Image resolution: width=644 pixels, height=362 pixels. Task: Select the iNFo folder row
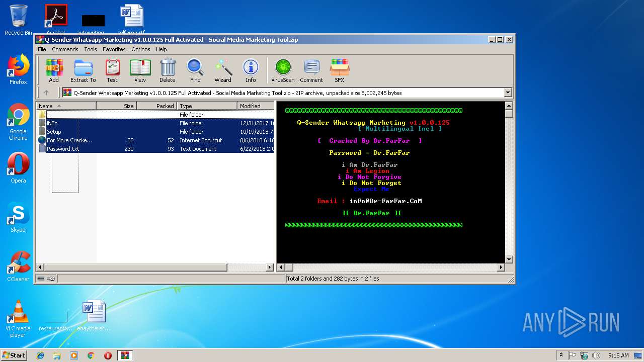[155, 123]
